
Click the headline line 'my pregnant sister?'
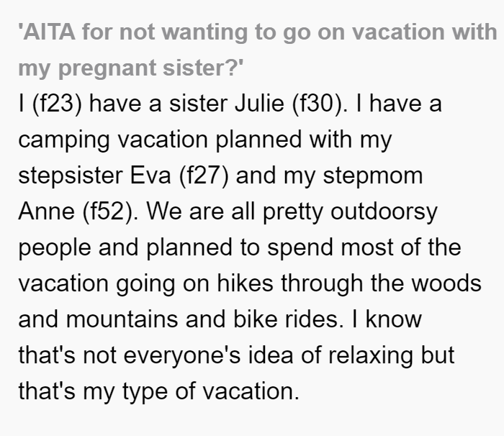tap(131, 68)
